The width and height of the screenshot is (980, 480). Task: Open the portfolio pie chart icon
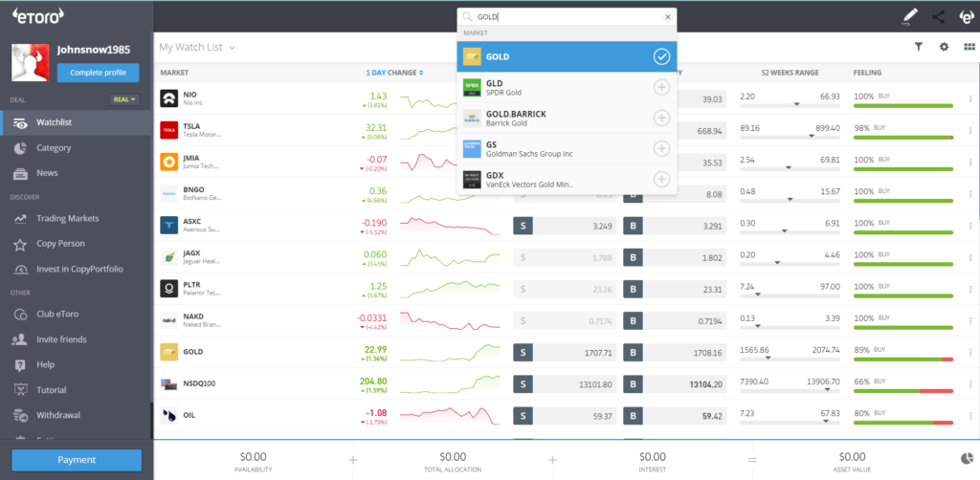point(967,459)
